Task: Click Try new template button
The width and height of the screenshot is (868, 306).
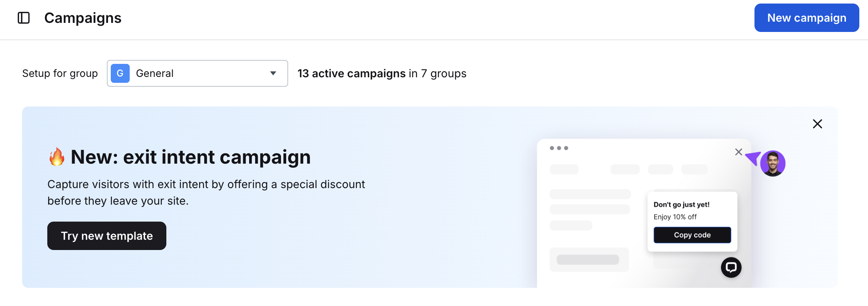Action: tap(106, 236)
